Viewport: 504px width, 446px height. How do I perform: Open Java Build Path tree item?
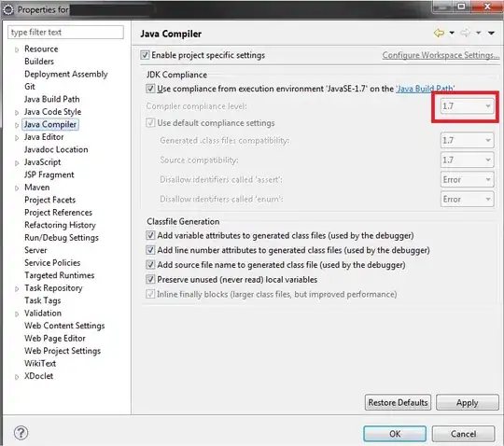click(x=51, y=99)
